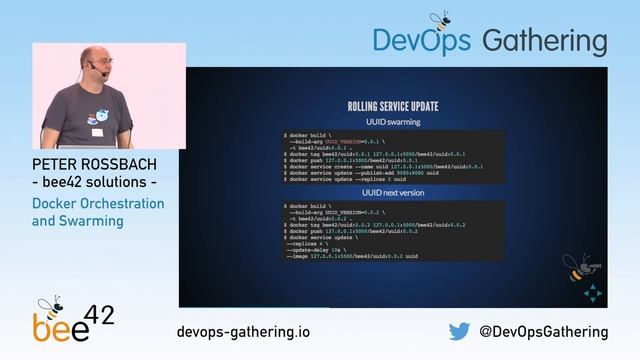Click the slide's down navigation arrow

pyautogui.click(x=593, y=300)
